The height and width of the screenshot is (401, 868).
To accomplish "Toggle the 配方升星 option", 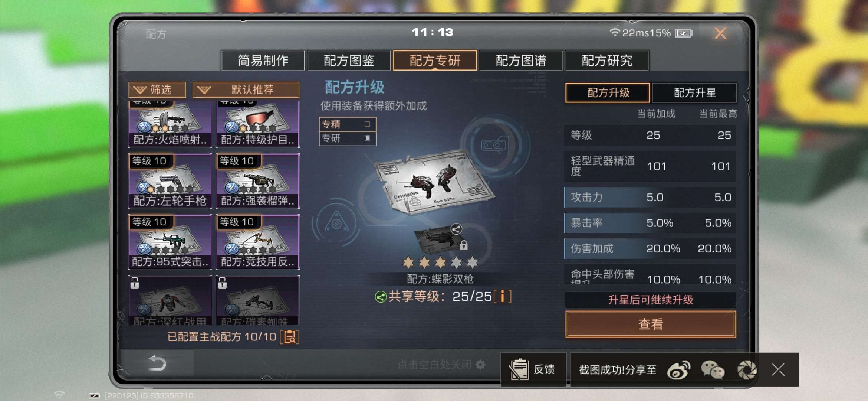I will (x=694, y=92).
